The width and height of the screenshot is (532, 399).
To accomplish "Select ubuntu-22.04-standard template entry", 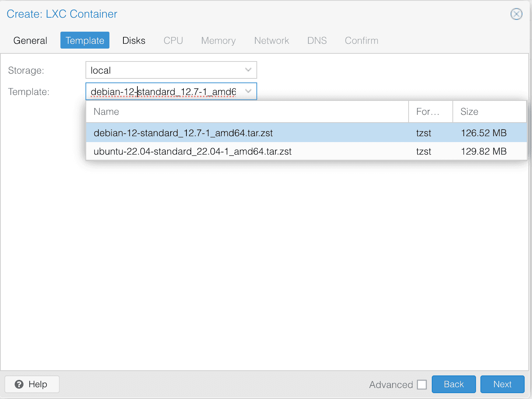I will pyautogui.click(x=192, y=151).
